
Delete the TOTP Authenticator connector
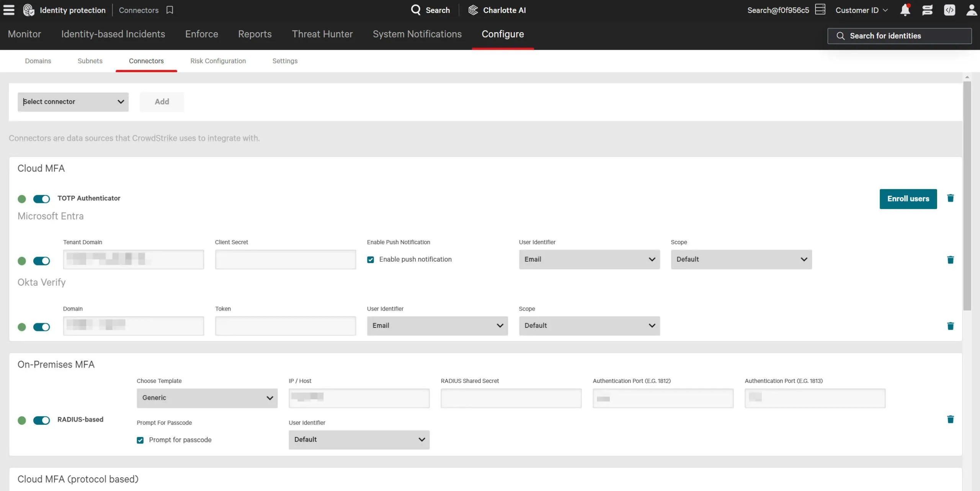click(x=950, y=198)
